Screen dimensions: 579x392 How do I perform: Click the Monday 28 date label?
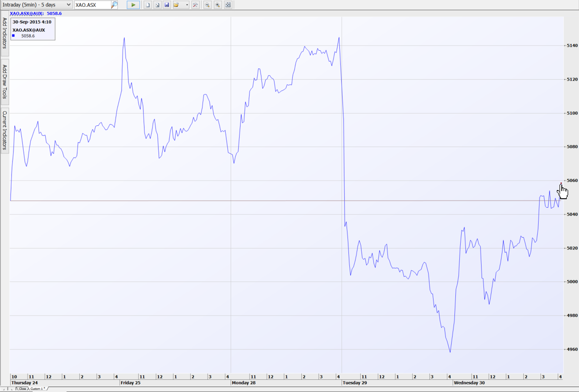click(244, 383)
